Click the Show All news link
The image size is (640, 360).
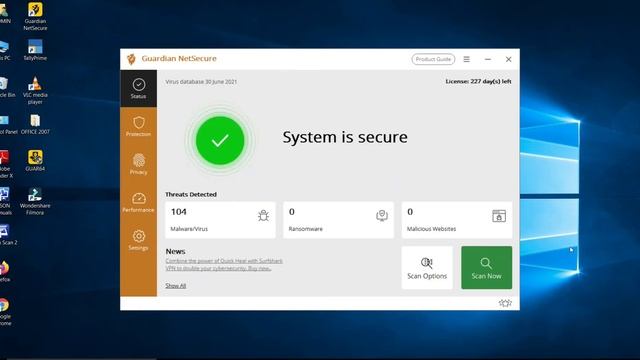tap(176, 286)
